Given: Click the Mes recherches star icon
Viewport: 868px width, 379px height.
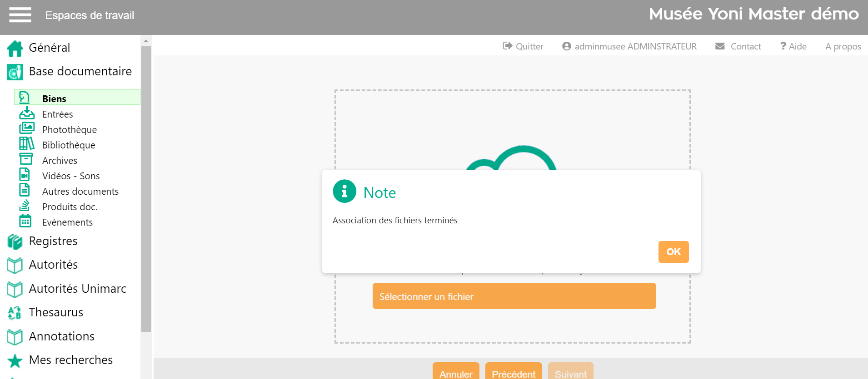Looking at the screenshot, I should [x=15, y=361].
